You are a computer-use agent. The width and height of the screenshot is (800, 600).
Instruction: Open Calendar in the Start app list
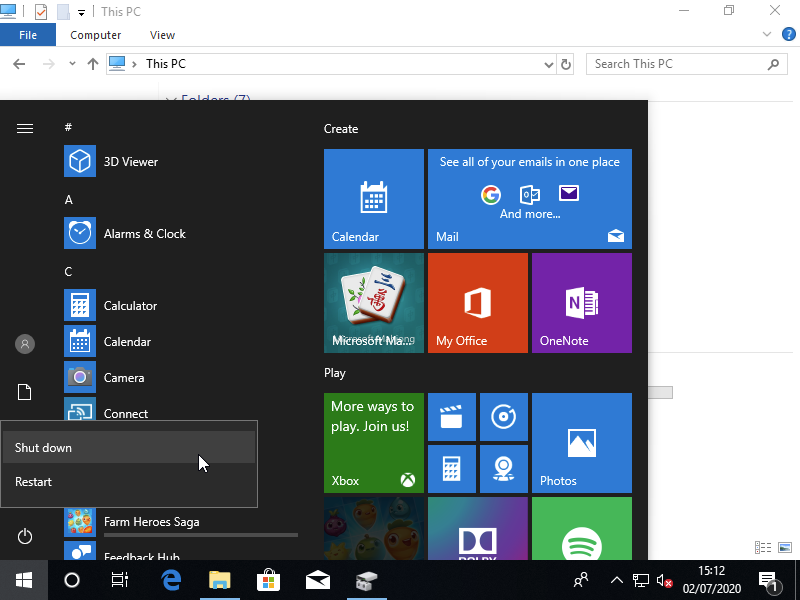tap(181, 341)
